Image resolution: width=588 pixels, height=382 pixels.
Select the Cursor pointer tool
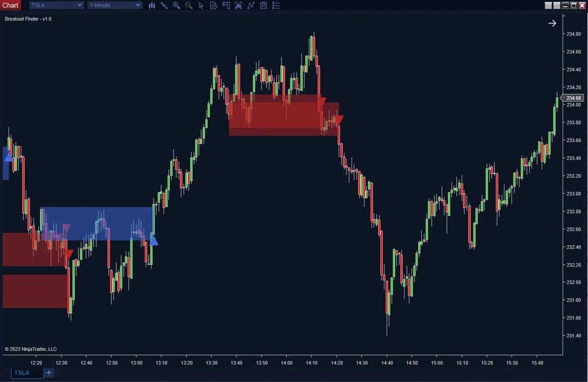click(201, 5)
